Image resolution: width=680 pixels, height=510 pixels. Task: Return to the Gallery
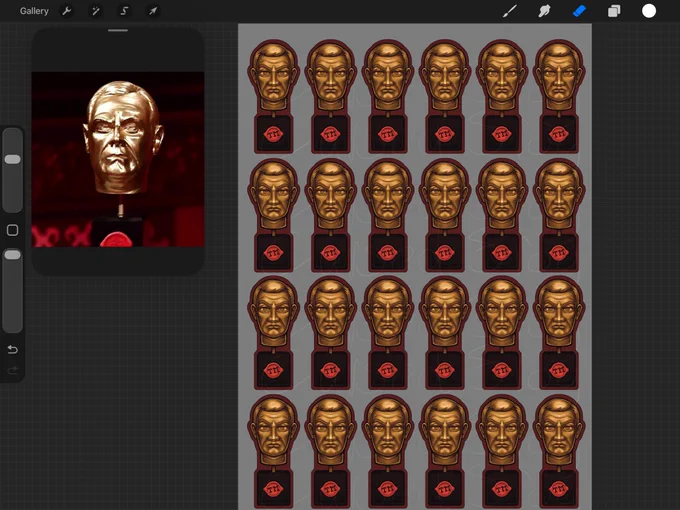tap(34, 11)
